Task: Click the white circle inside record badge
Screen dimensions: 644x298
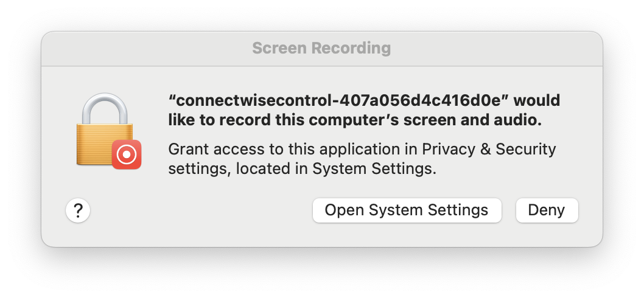Action: click(x=127, y=154)
